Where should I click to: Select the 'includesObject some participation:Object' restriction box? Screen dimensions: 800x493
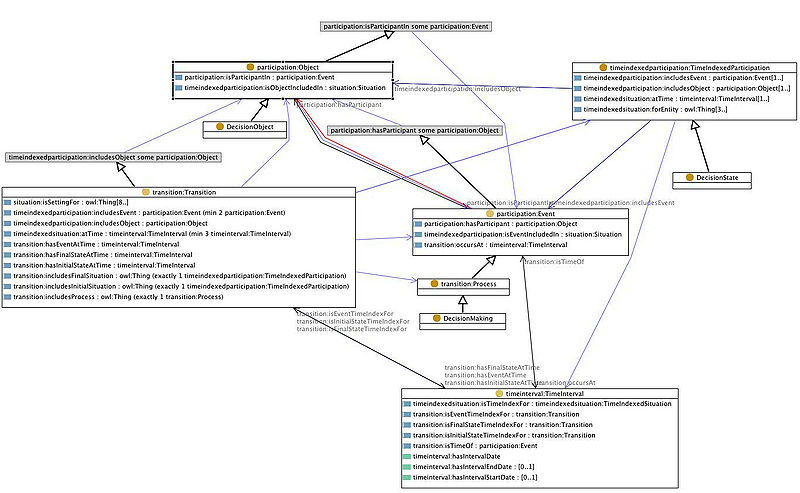pos(112,158)
